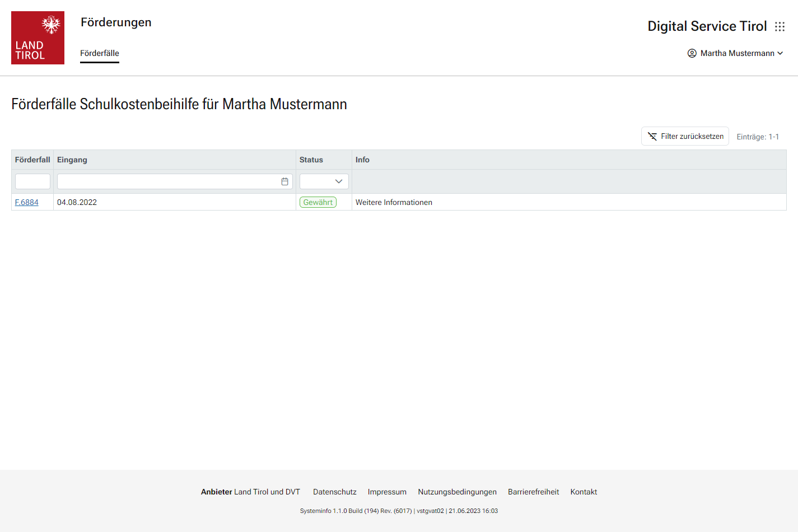Open the Nutzungsbedingungen footer link
Screen dimensions: 798x532
tap(457, 492)
